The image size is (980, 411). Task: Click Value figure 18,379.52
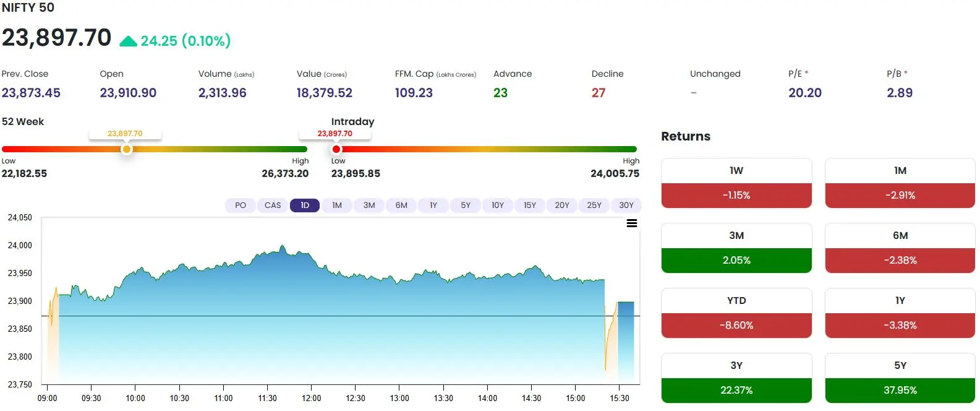pyautogui.click(x=324, y=93)
